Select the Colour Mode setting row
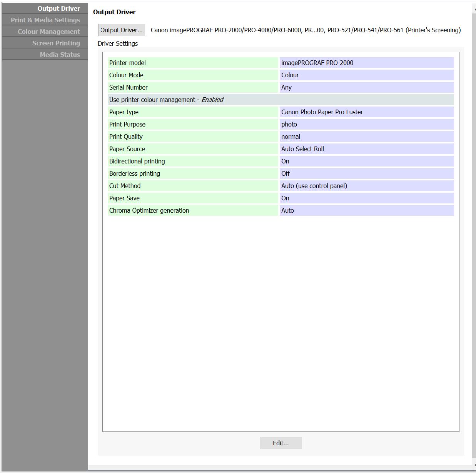Image resolution: width=476 pixels, height=473 pixels. (x=192, y=75)
